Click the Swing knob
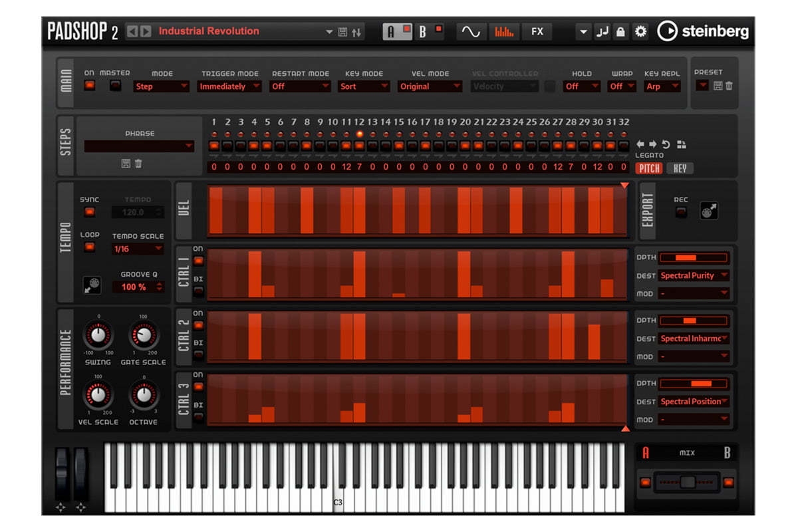Screen dimensions: 798x532 pyautogui.click(x=98, y=335)
